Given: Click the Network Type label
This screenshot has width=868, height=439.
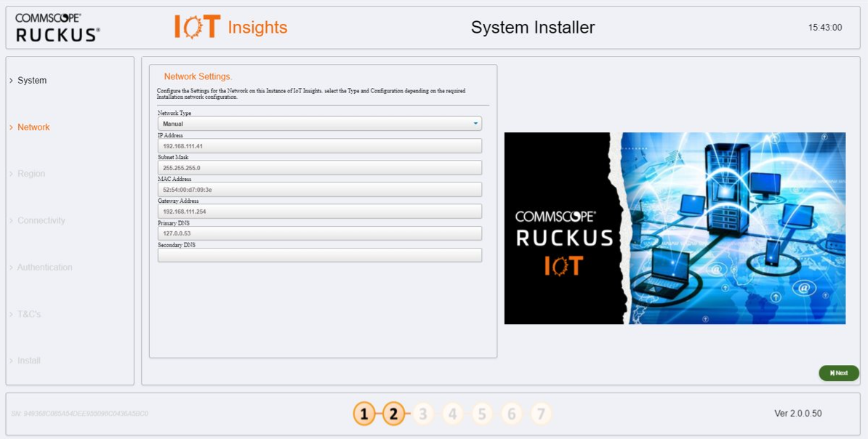Looking at the screenshot, I should [174, 113].
